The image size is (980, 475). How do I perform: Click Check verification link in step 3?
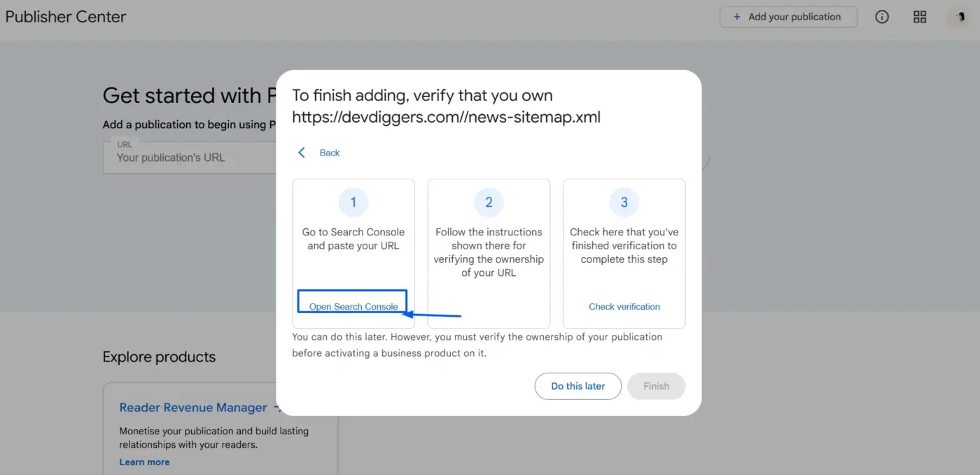624,307
